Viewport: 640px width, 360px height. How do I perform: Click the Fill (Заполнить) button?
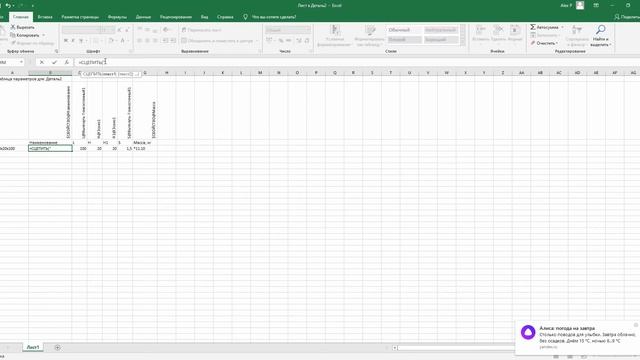[545, 35]
